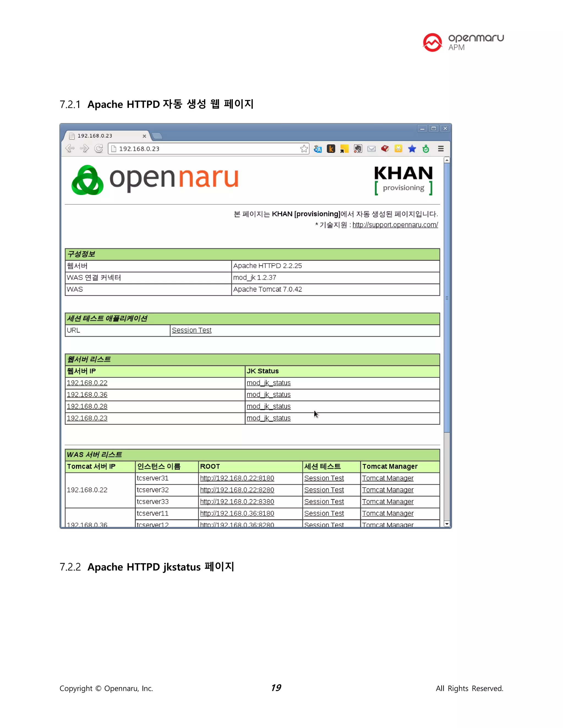Screen dimensions: 563x728
Task: Open a new browser tab
Action: tap(156, 136)
